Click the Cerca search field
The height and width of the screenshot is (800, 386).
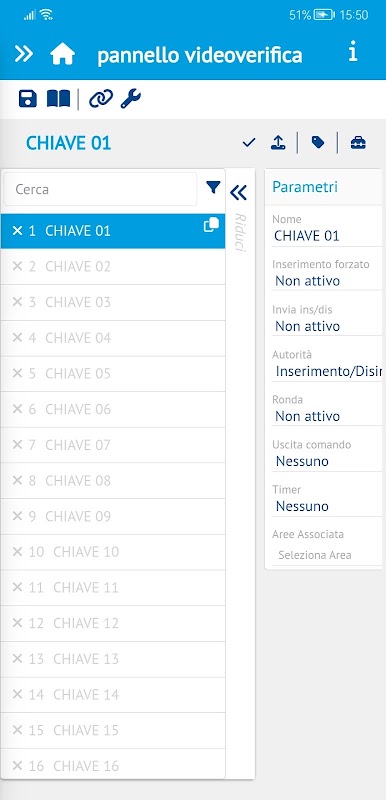[x=100, y=189]
